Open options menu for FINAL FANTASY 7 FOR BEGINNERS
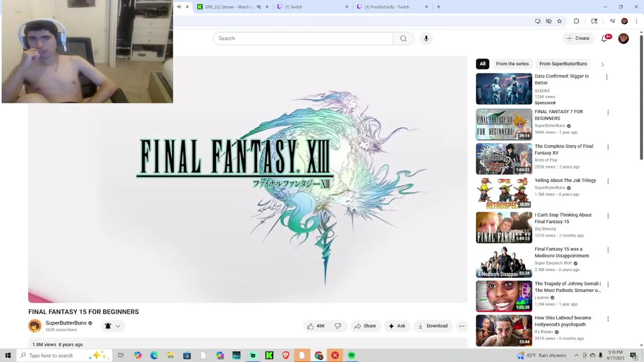Screen dimensions: 644x362 [608, 113]
